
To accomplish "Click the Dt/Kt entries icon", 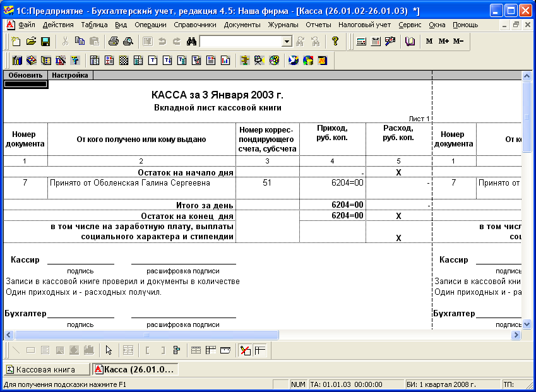I will [x=61, y=61].
